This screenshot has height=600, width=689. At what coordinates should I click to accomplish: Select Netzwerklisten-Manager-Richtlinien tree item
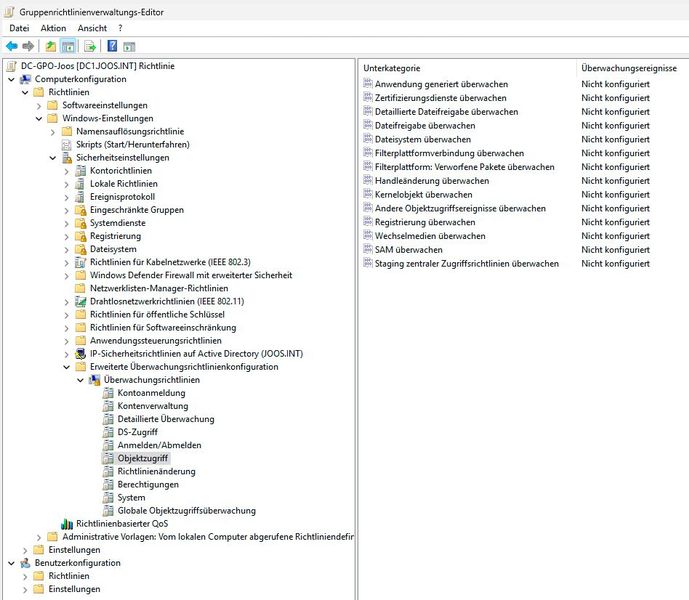click(x=159, y=288)
